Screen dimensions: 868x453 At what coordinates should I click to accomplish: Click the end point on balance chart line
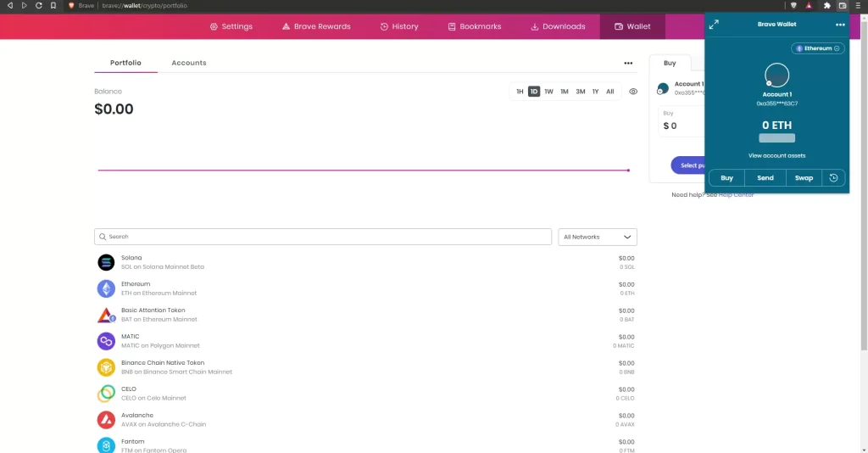[628, 170]
